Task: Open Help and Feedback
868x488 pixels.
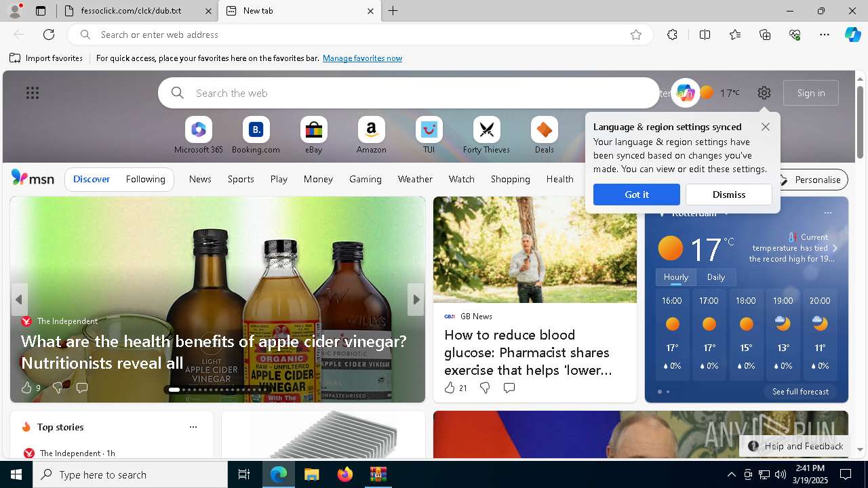Action: click(796, 446)
